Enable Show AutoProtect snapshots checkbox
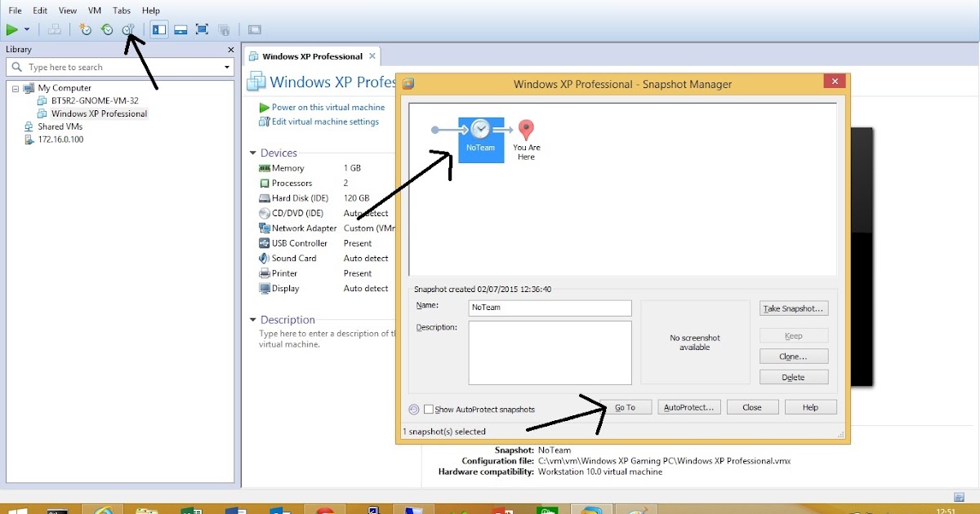The image size is (980, 514). (x=429, y=410)
